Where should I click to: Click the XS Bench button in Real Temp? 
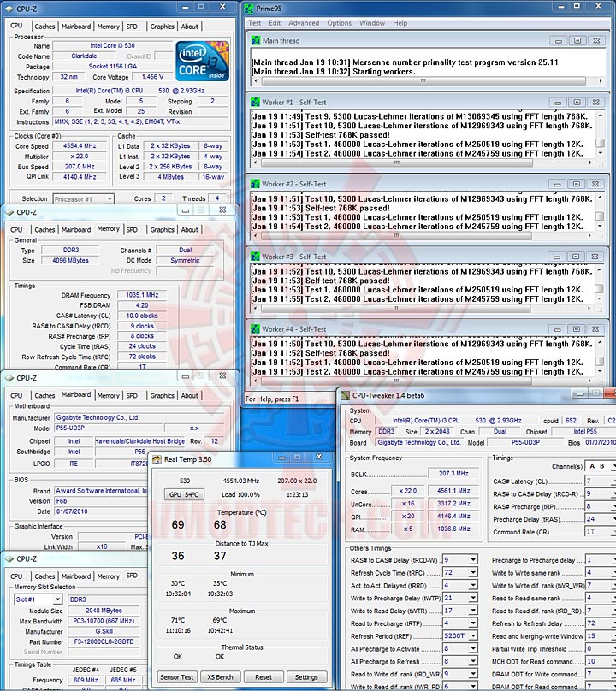(x=220, y=677)
